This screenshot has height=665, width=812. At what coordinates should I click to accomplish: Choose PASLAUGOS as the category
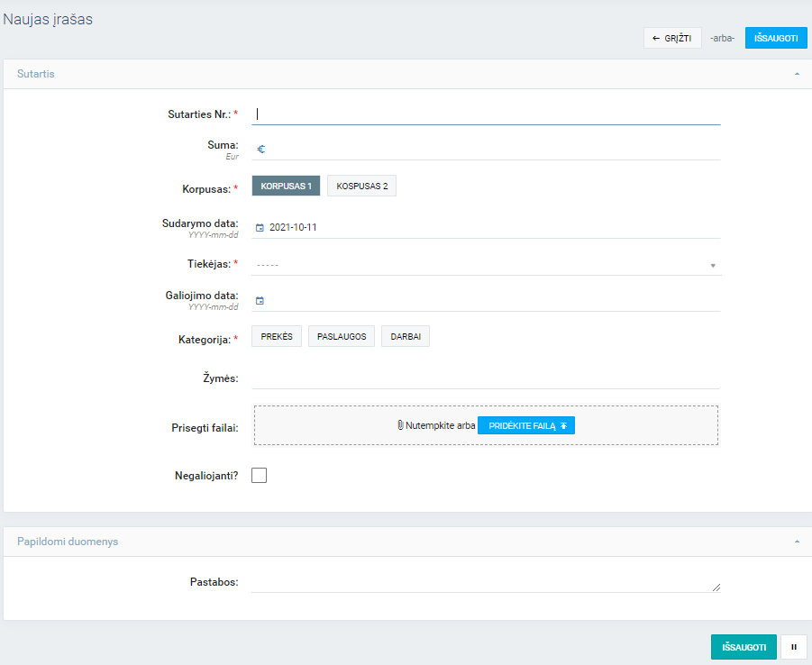(342, 336)
